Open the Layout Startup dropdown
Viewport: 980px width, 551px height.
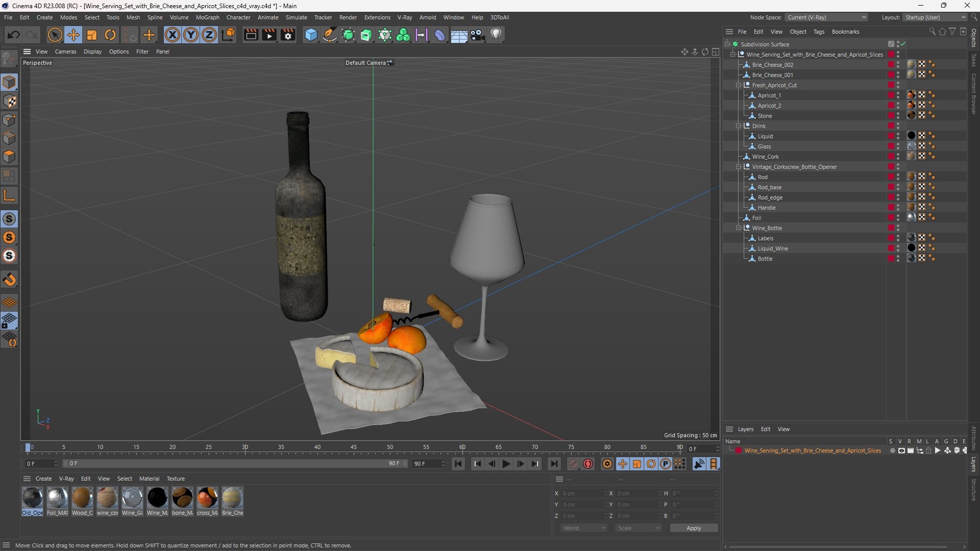pyautogui.click(x=935, y=17)
